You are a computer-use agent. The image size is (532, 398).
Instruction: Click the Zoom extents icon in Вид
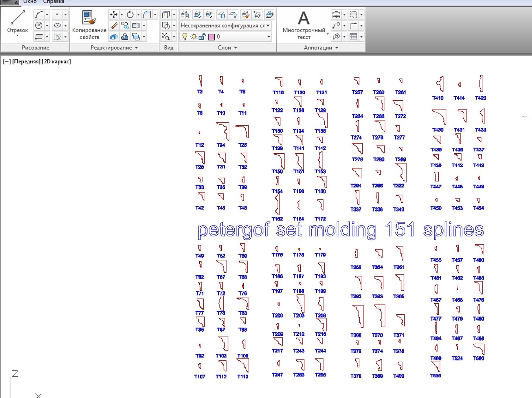166,36
